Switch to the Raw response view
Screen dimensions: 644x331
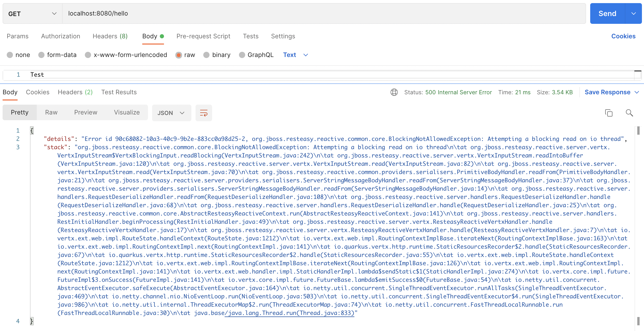coord(51,112)
